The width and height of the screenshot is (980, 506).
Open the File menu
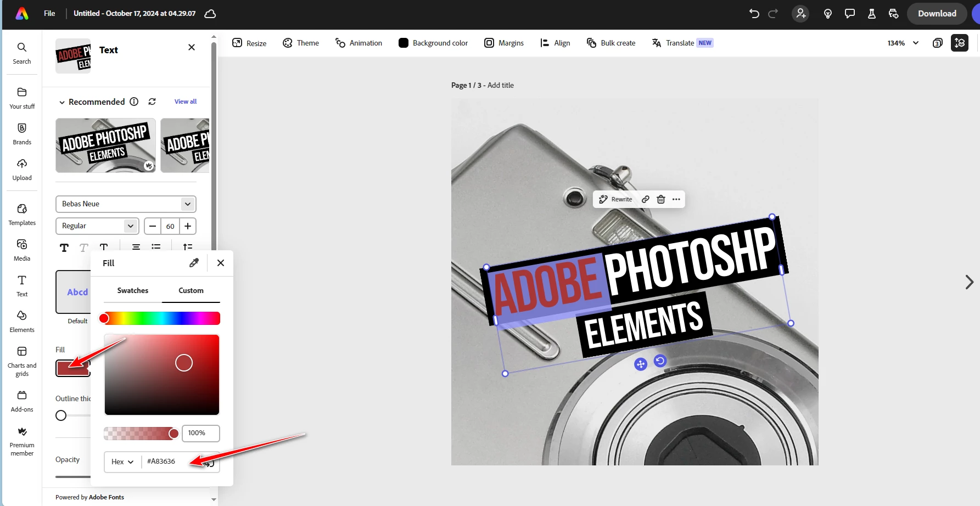coord(49,13)
